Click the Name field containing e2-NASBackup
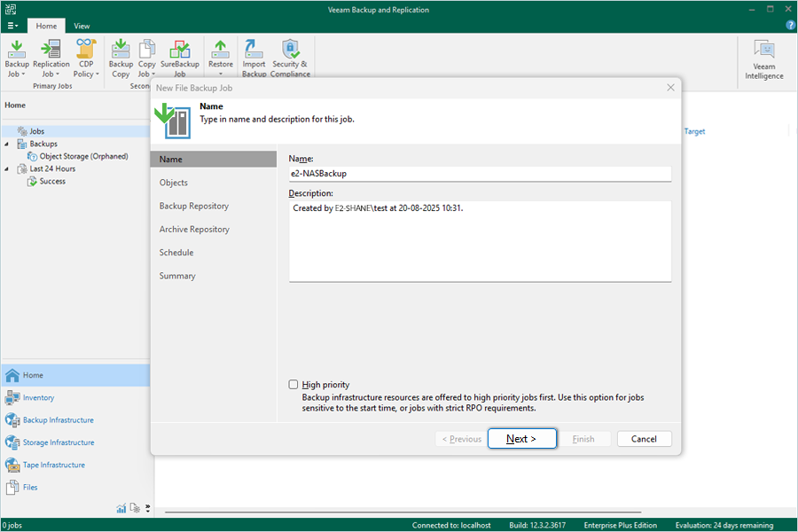This screenshot has width=798, height=532. pyautogui.click(x=480, y=174)
